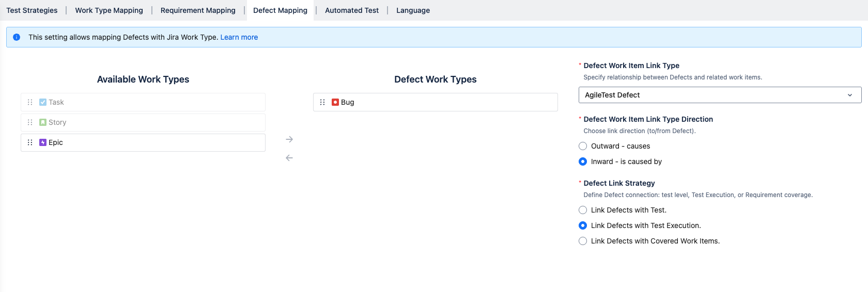
Task: Click the right arrow to add work type
Action: click(x=289, y=139)
